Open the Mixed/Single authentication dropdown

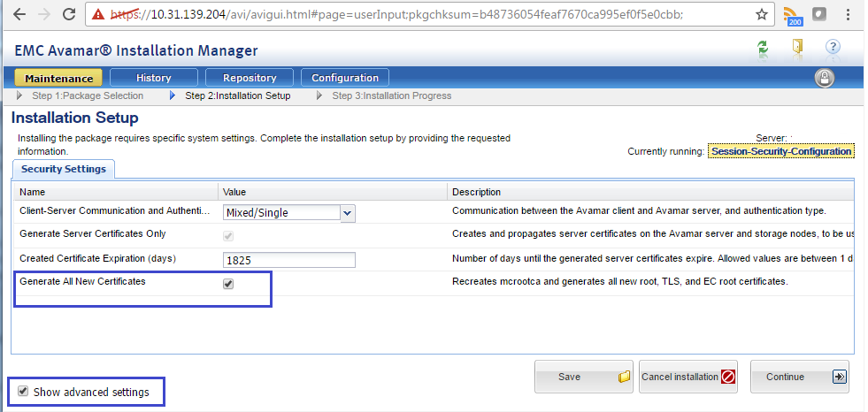point(347,212)
